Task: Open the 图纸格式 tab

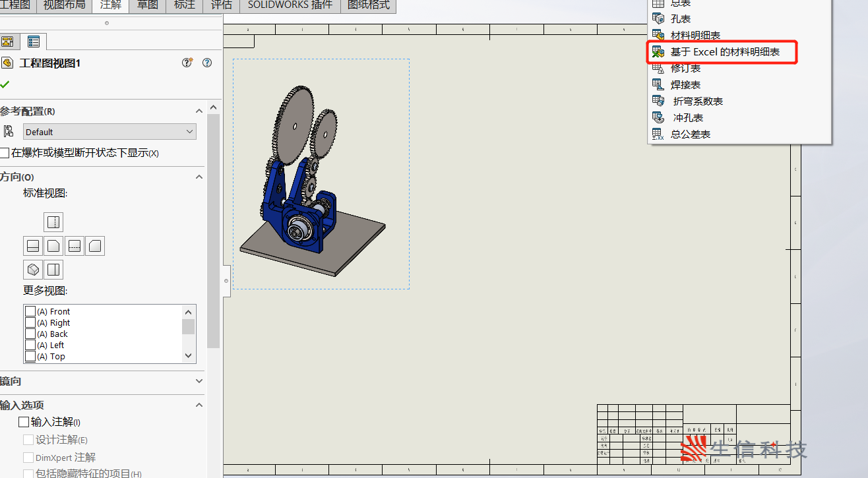Action: click(369, 5)
